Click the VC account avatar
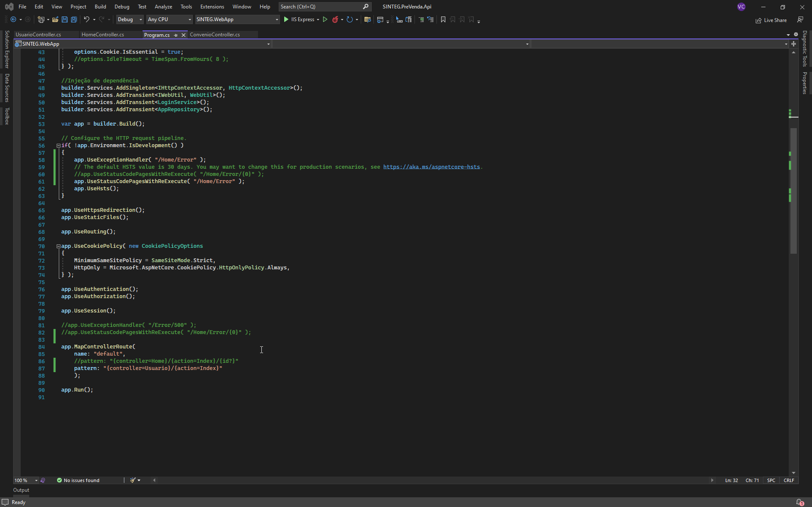Viewport: 812px width, 507px height. [741, 7]
